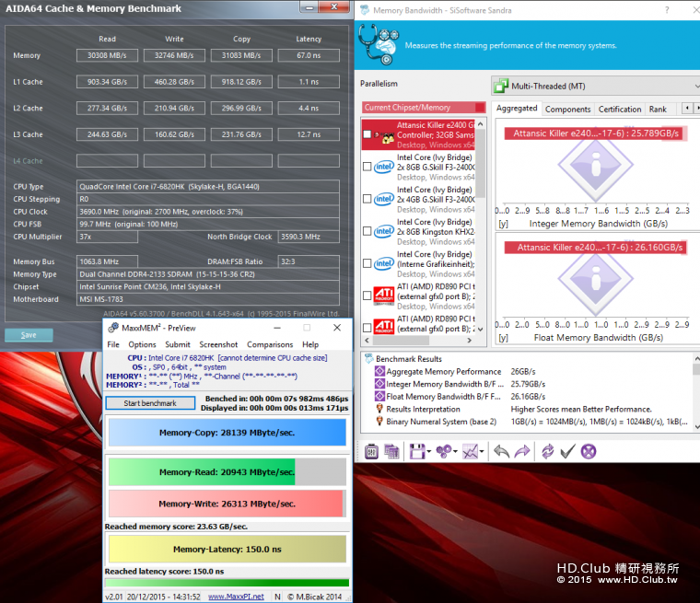This screenshot has height=603, width=700.
Task: Switch to the Rank tab
Action: point(658,109)
